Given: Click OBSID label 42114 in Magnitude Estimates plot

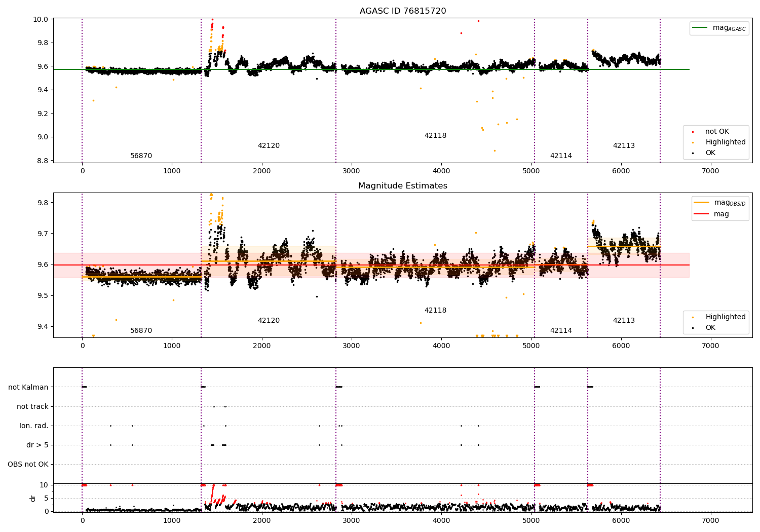Looking at the screenshot, I should point(561,331).
